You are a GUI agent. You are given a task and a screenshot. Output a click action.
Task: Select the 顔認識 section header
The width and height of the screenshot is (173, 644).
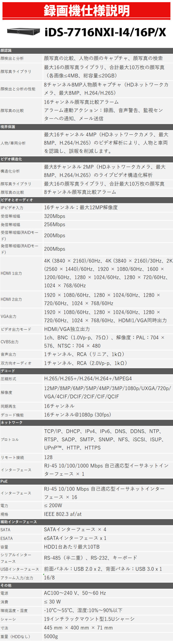[x=6, y=50]
